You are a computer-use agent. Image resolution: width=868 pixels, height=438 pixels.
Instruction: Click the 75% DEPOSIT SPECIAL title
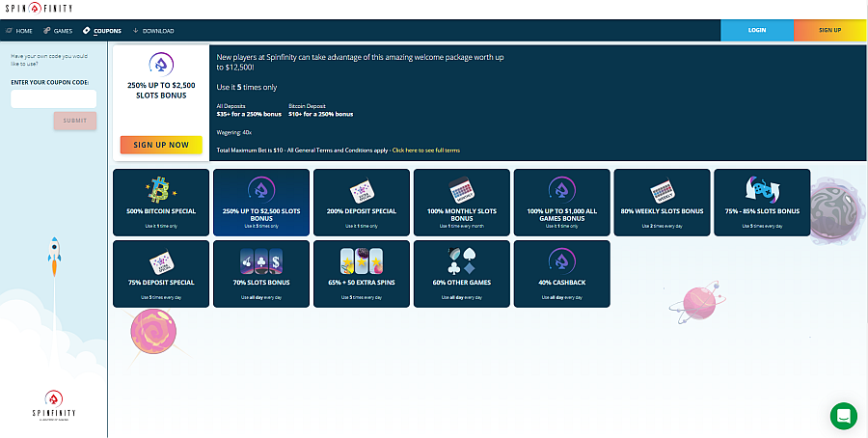tap(161, 283)
